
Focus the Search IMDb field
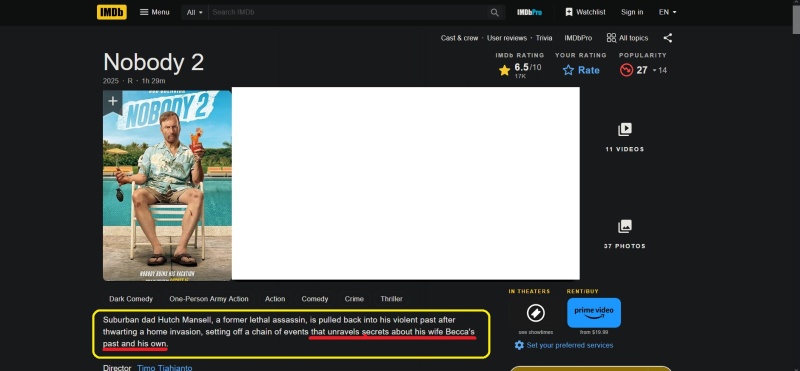[347, 12]
